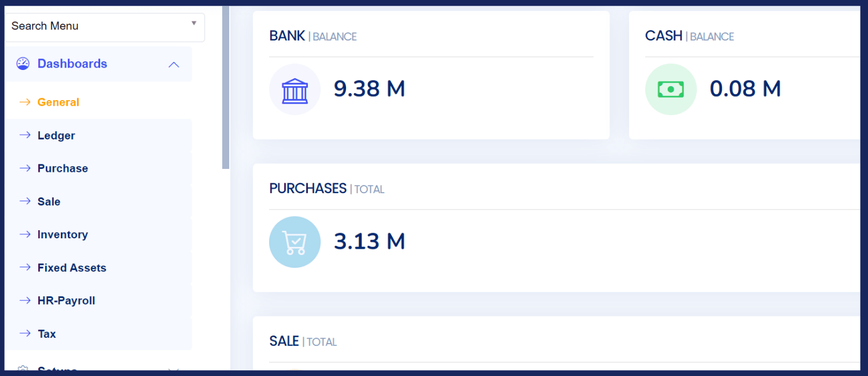Viewport: 868px width, 376px height.
Task: Click the arrow icon beside General
Action: pos(25,102)
